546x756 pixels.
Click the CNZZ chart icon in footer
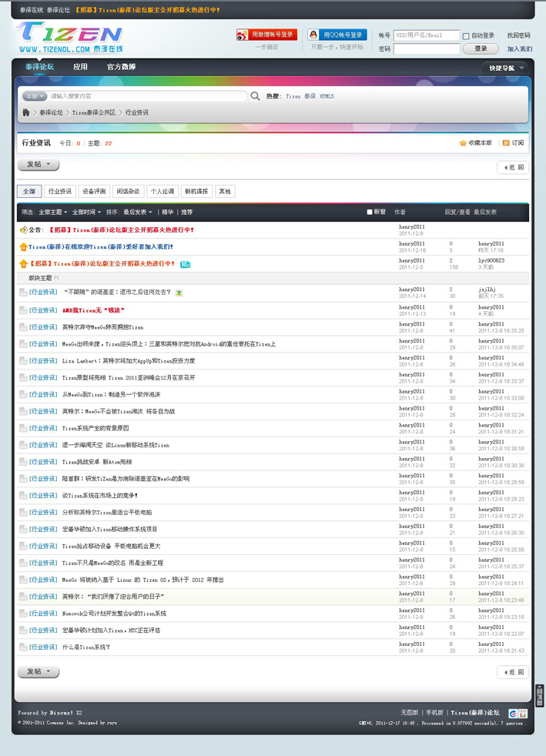pyautogui.click(x=523, y=714)
